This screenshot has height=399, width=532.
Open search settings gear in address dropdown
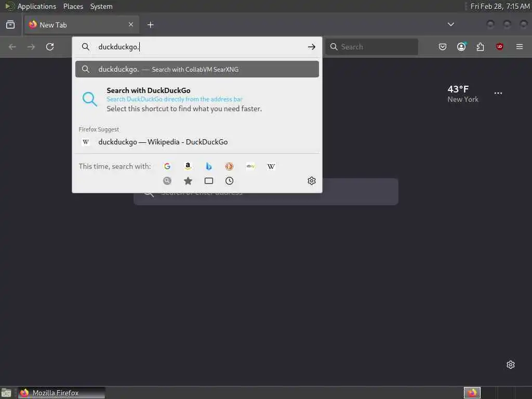312,181
